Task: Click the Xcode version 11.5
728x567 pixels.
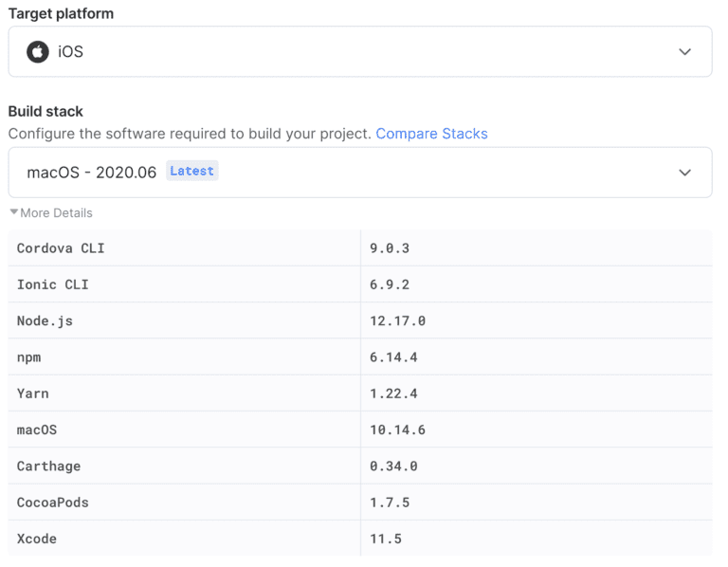Action: (386, 539)
